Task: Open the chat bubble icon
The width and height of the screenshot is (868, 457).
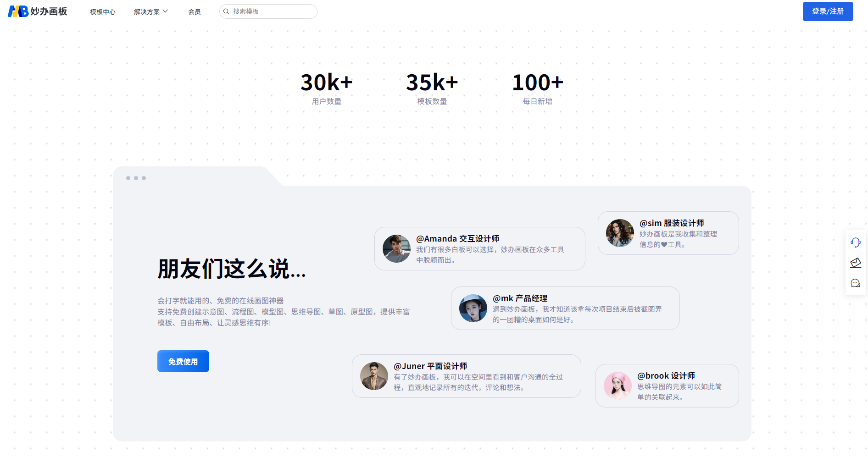Action: [855, 283]
